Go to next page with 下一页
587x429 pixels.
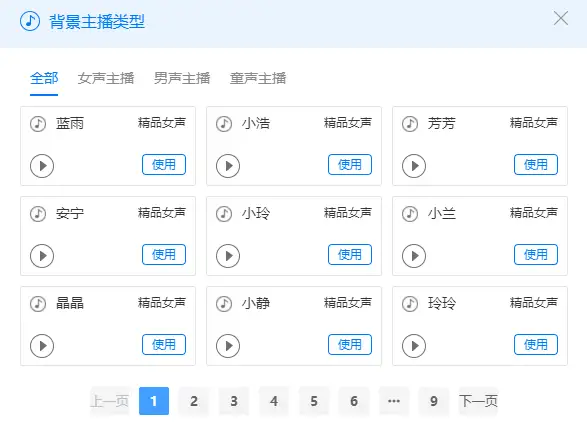pos(478,401)
